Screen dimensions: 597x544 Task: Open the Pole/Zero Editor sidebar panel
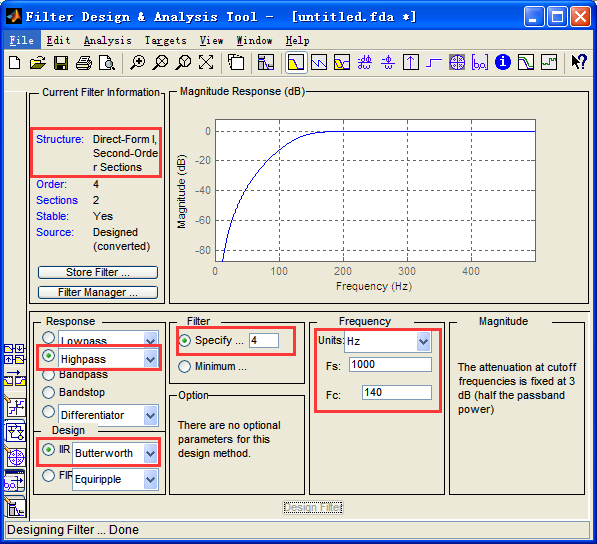(x=15, y=456)
